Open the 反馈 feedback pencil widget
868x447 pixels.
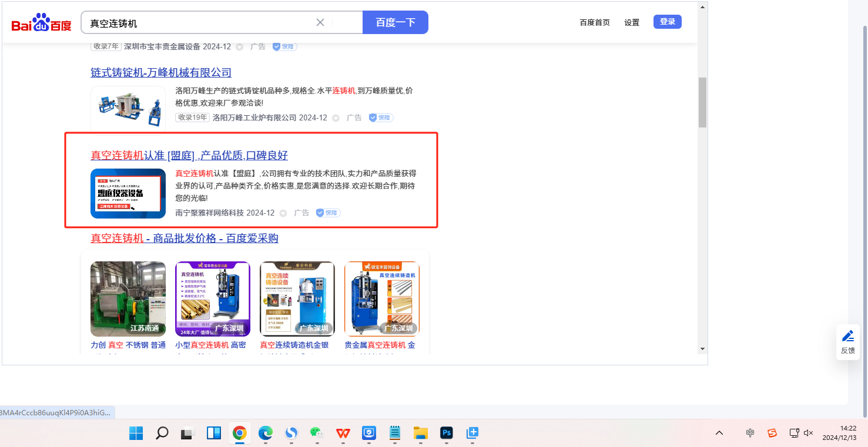(x=848, y=342)
